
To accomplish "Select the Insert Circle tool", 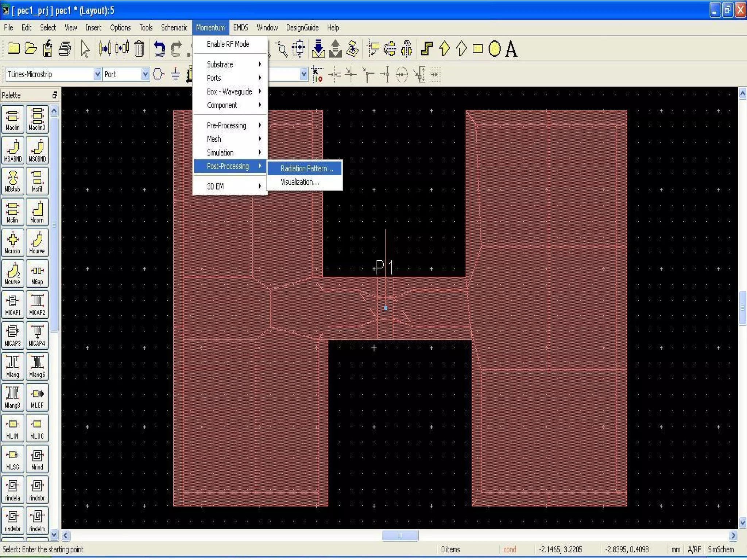I will 494,49.
